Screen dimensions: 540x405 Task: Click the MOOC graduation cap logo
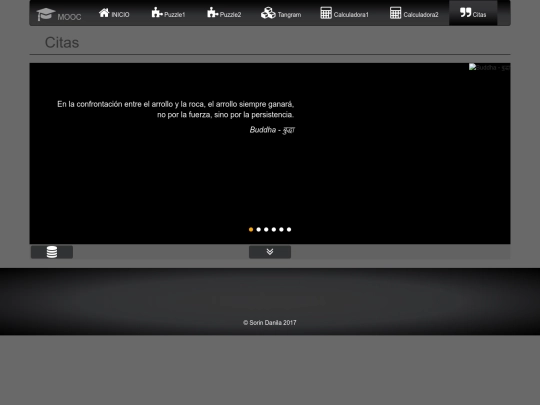[59, 14]
